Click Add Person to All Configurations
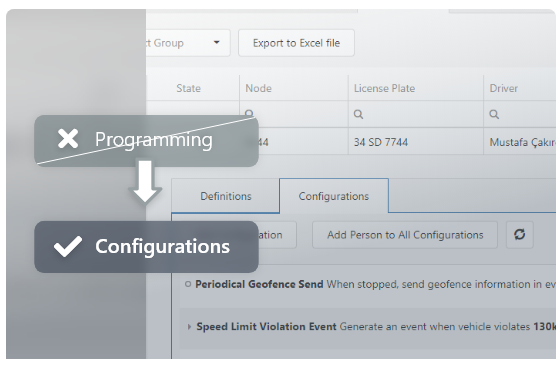The image size is (556, 368). point(405,235)
